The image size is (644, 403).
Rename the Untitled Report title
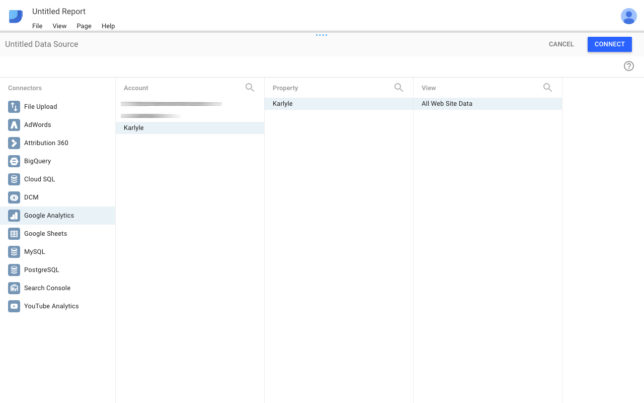[59, 12]
